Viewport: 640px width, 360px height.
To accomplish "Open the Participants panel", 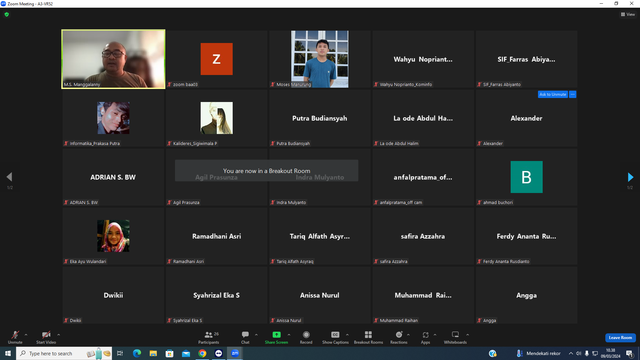I will (x=209, y=337).
